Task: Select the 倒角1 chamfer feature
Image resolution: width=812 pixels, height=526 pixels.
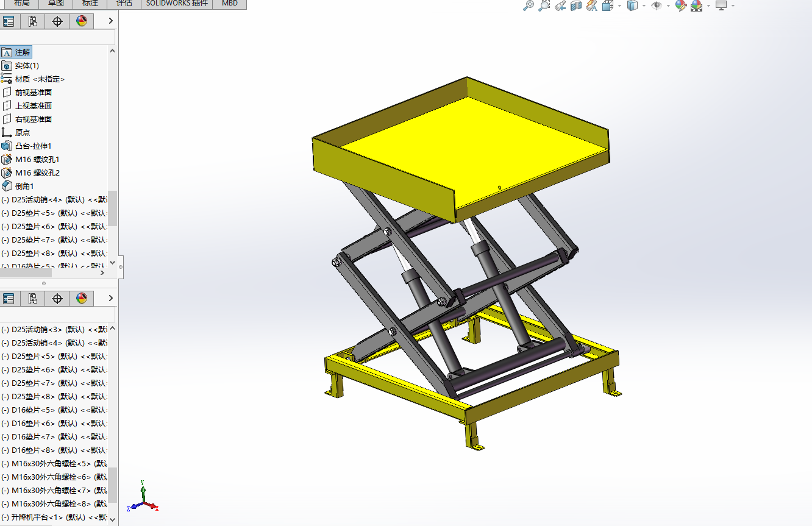Action: click(18, 187)
